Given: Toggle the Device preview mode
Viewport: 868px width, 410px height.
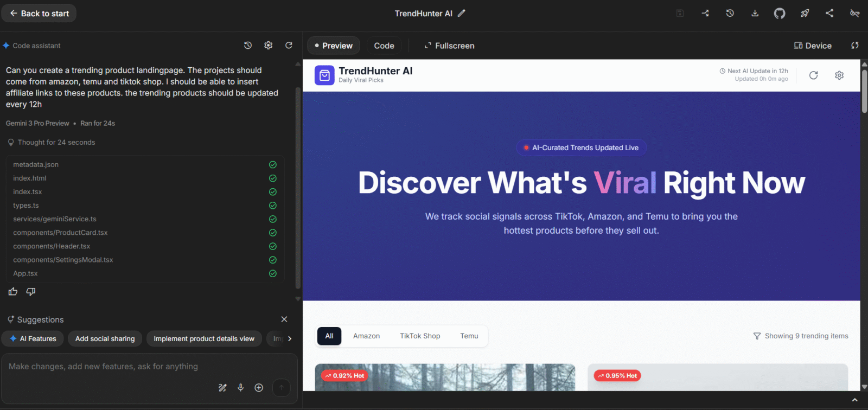Looking at the screenshot, I should pyautogui.click(x=813, y=46).
